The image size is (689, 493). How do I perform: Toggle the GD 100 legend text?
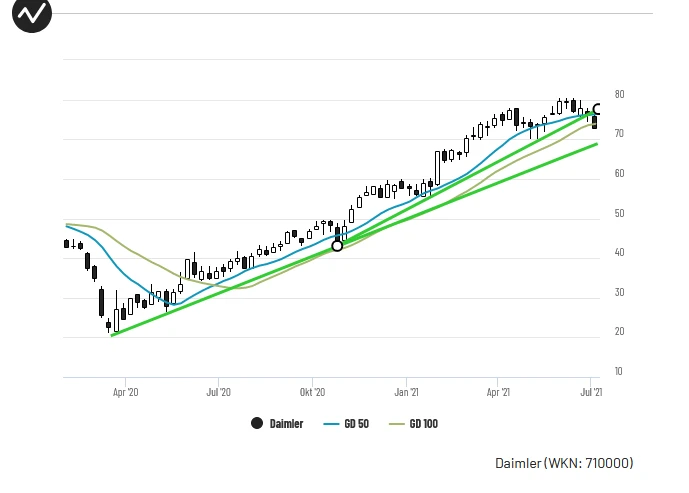pos(423,423)
